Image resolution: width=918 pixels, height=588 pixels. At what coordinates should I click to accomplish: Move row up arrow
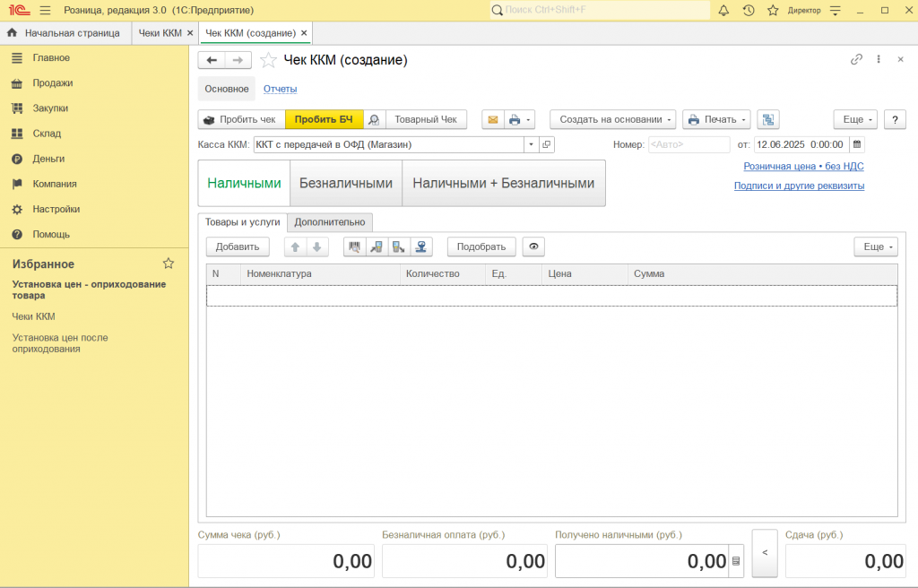coord(295,247)
